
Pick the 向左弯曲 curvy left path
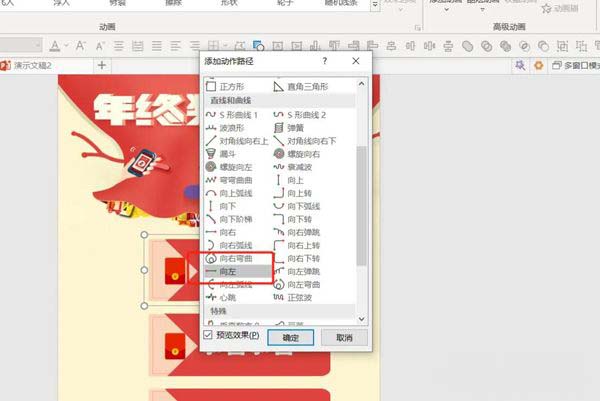(x=297, y=284)
